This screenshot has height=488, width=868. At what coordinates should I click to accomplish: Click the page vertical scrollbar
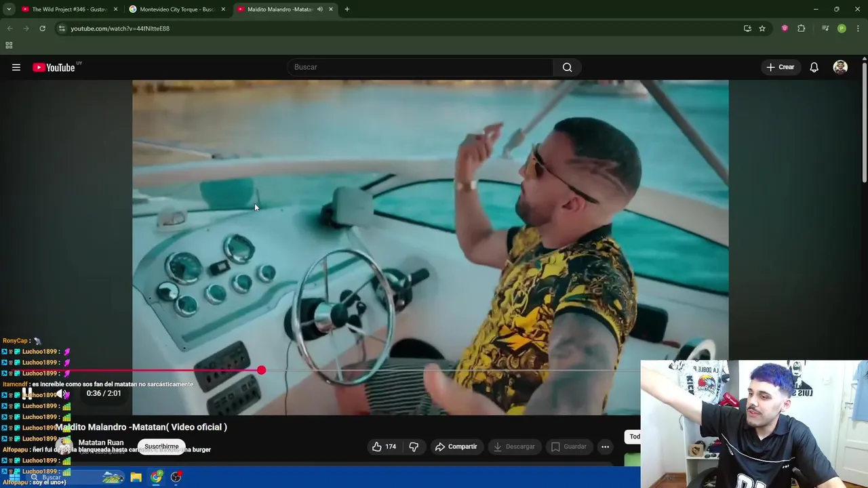pos(865,122)
